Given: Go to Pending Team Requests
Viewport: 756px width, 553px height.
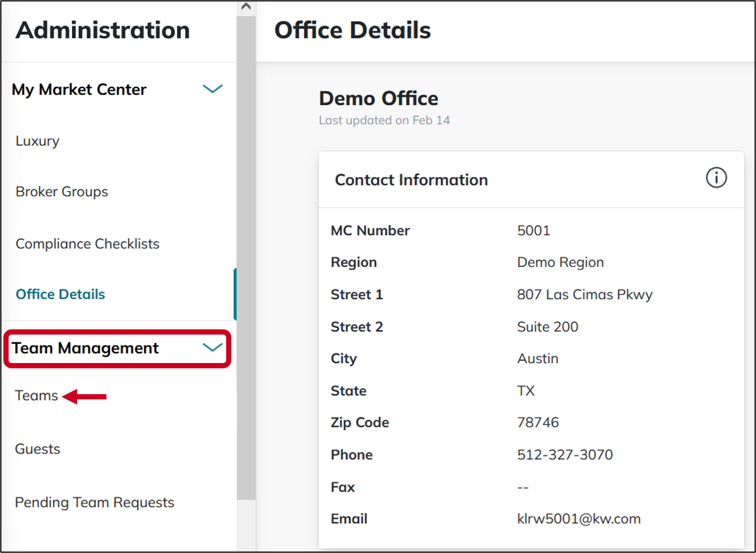Looking at the screenshot, I should pos(94,502).
